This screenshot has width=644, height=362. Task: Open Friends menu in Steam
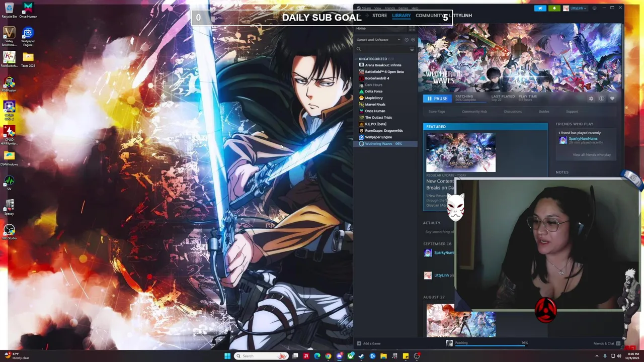[390, 8]
